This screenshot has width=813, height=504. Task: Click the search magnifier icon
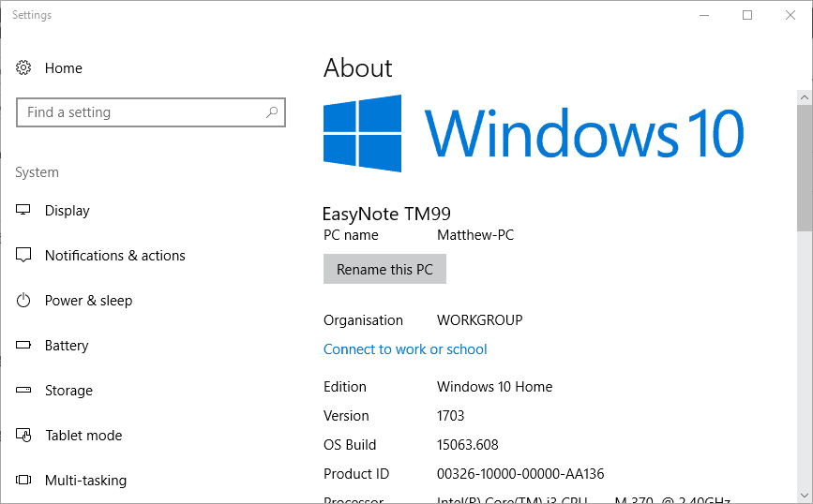coord(272,112)
